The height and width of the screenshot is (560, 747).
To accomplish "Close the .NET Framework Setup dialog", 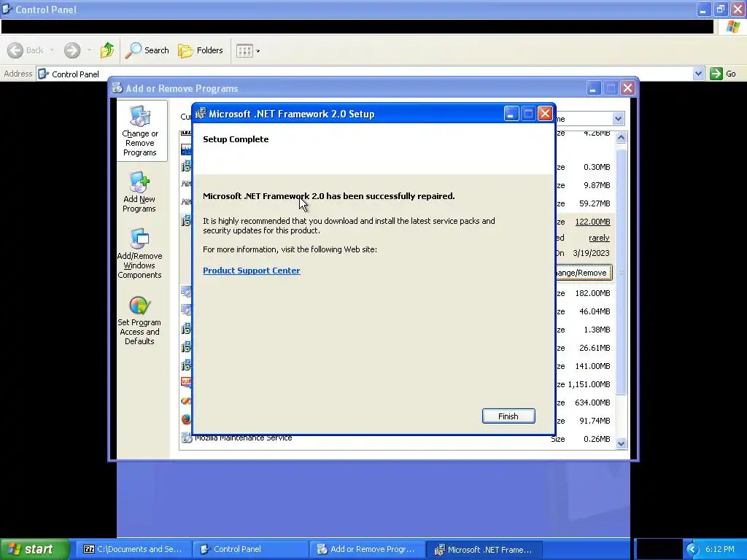I will coord(545,114).
